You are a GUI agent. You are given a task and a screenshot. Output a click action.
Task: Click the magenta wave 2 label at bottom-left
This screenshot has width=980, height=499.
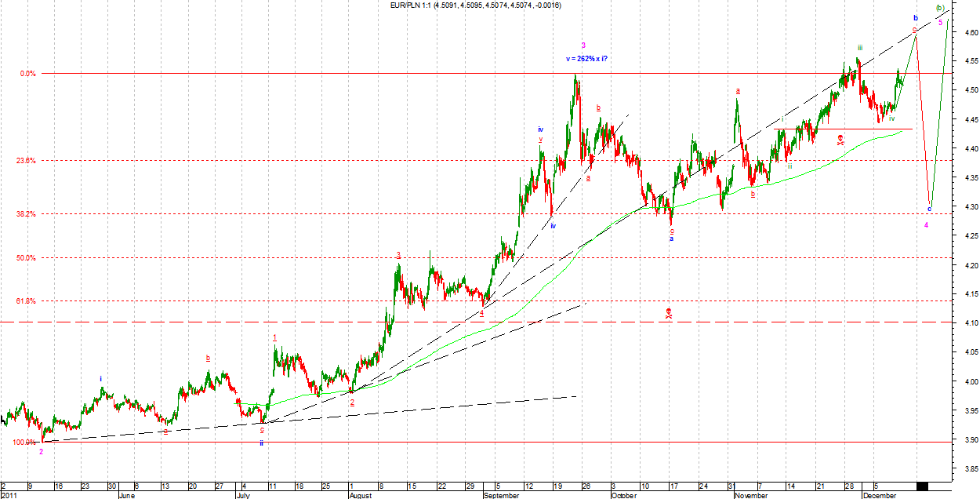click(41, 452)
